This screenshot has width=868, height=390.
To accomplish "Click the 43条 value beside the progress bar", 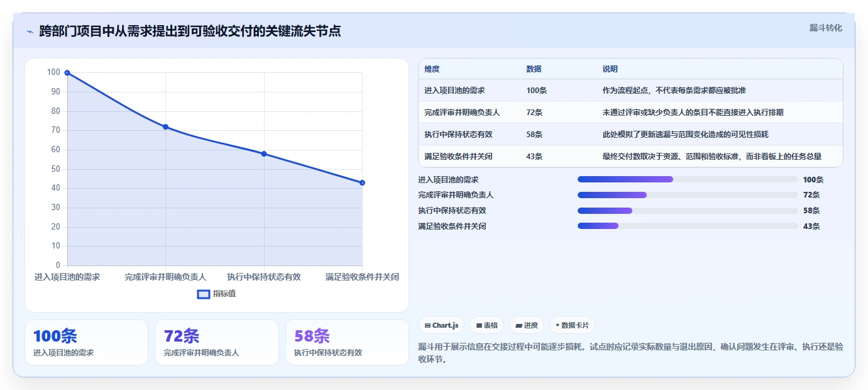I will [x=811, y=226].
